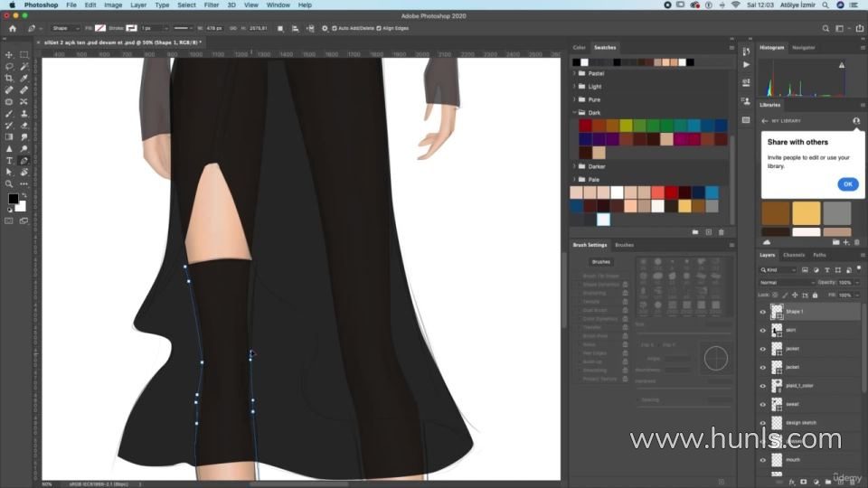This screenshot has width=868, height=488.
Task: Select the Crop tool
Action: (10, 79)
